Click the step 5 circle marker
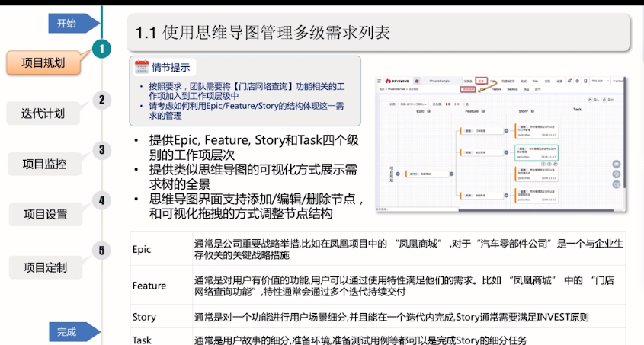 [x=101, y=251]
